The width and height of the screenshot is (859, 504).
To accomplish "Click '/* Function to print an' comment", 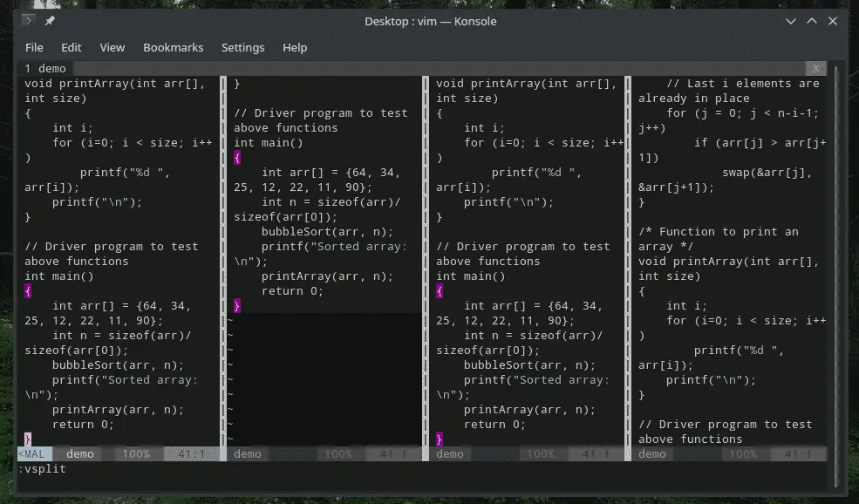I will click(x=719, y=232).
